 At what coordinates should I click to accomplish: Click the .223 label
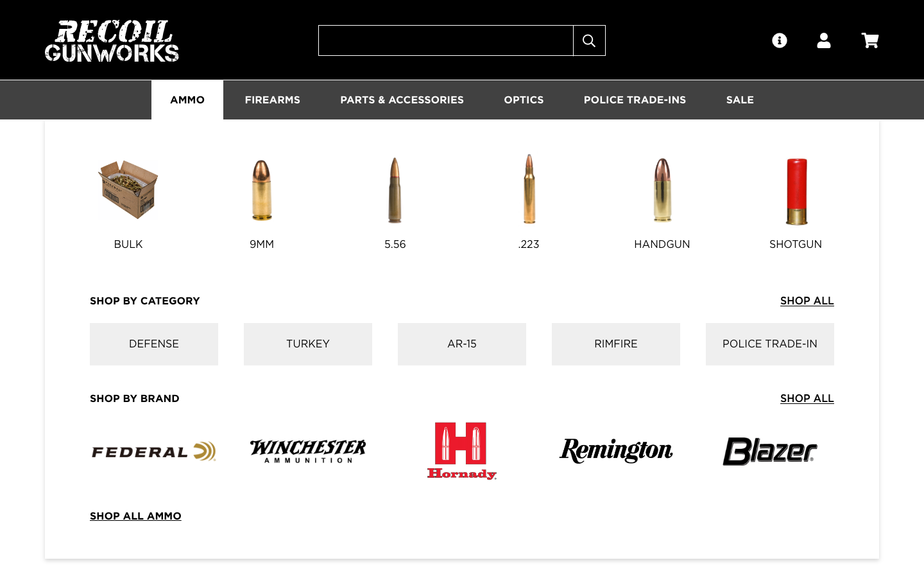click(x=529, y=244)
